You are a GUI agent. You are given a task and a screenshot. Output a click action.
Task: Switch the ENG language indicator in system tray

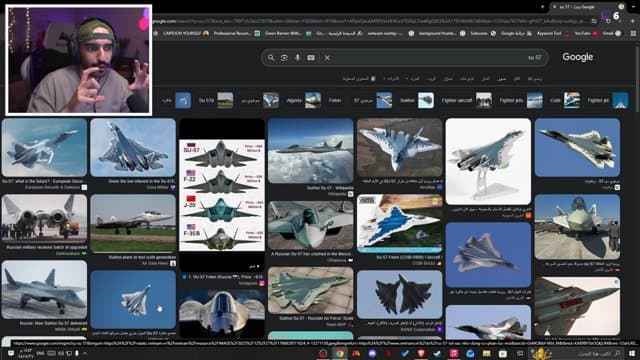point(40,353)
